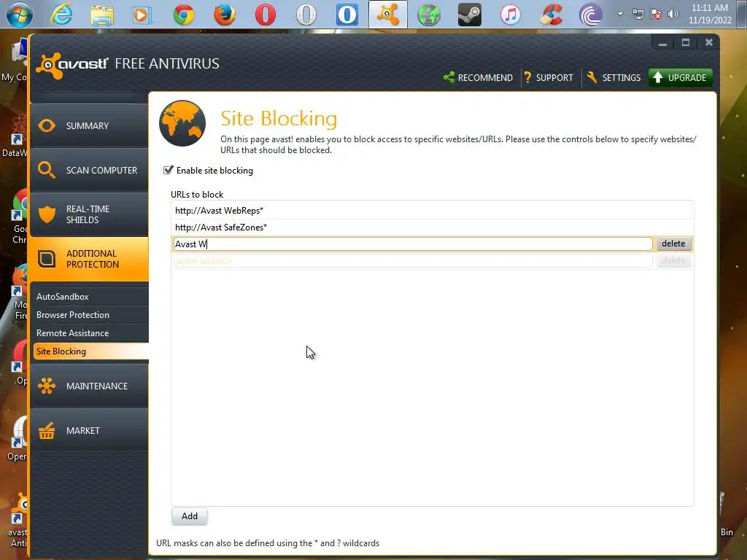Screen dimensions: 747x560
Task: Click the Recommend share icon
Action: click(449, 77)
